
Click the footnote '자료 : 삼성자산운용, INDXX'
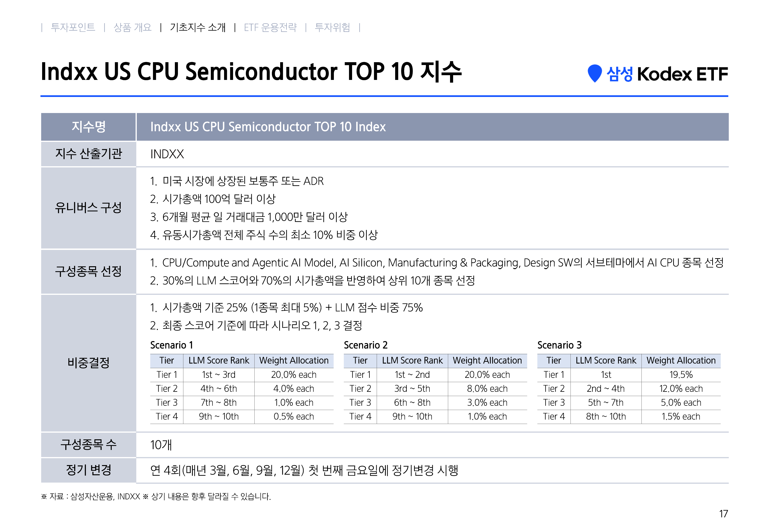[95, 497]
